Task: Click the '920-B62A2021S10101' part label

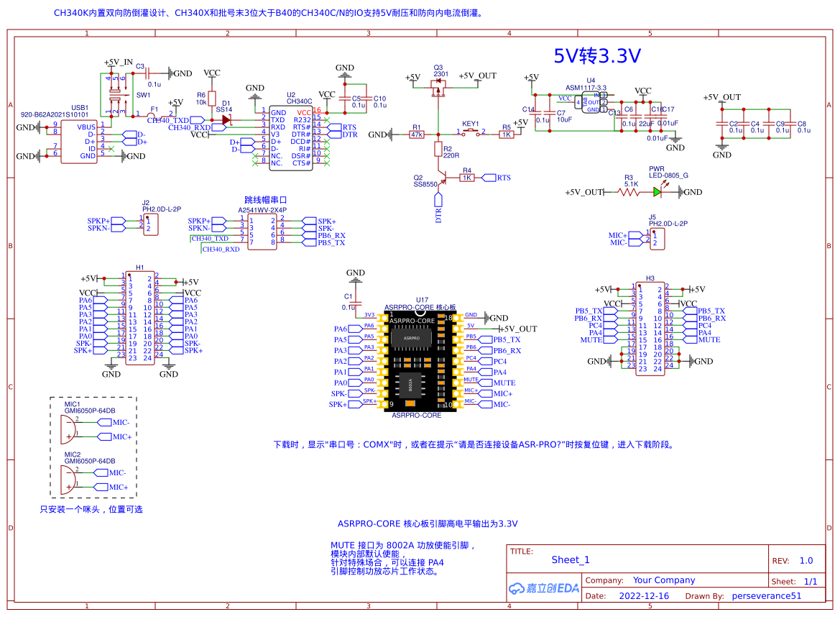Action: [x=55, y=115]
